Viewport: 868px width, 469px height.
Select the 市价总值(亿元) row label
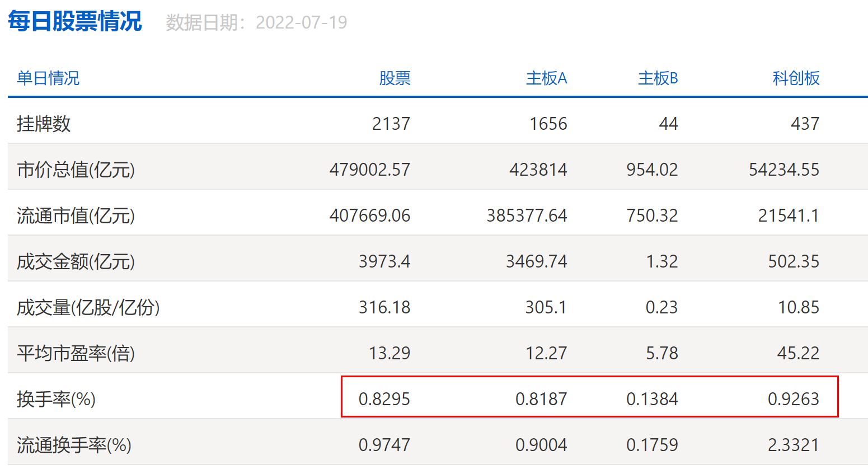tap(76, 170)
